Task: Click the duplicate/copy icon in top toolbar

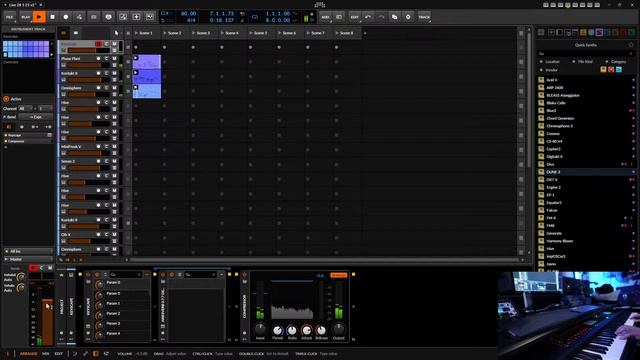Action: 394,17
